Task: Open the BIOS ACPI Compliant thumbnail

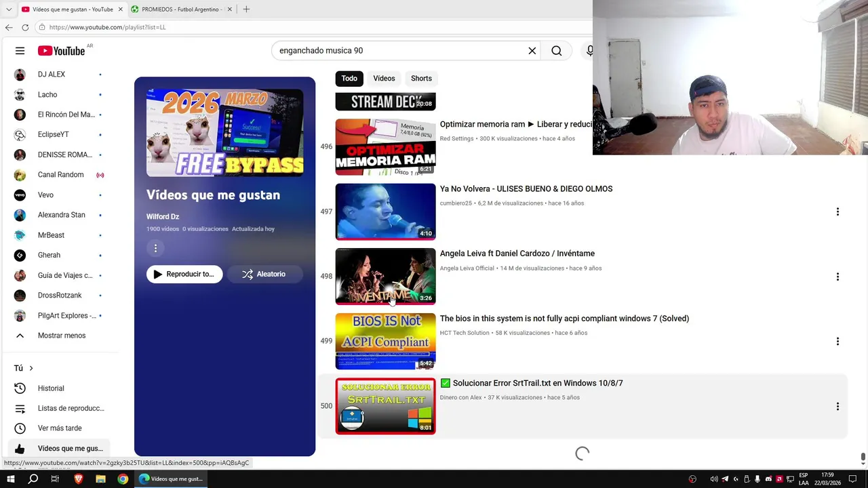Action: pos(385,341)
